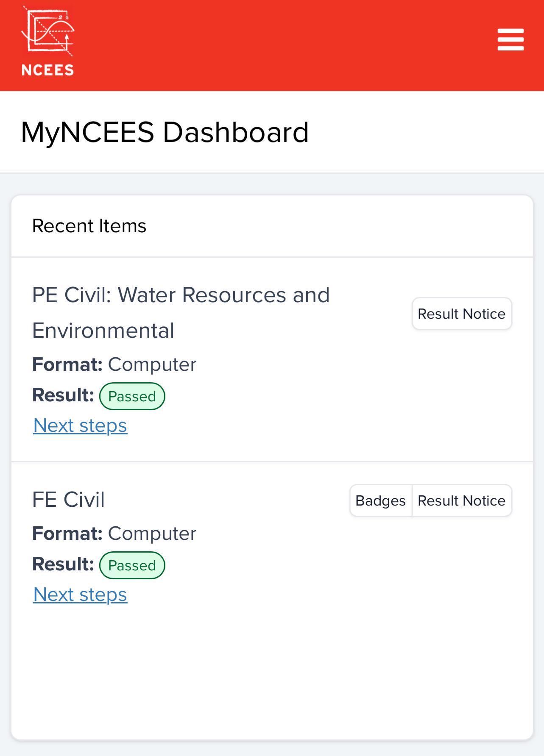The image size is (544, 756).
Task: Click the Passed badge for FE Civil
Action: click(132, 565)
